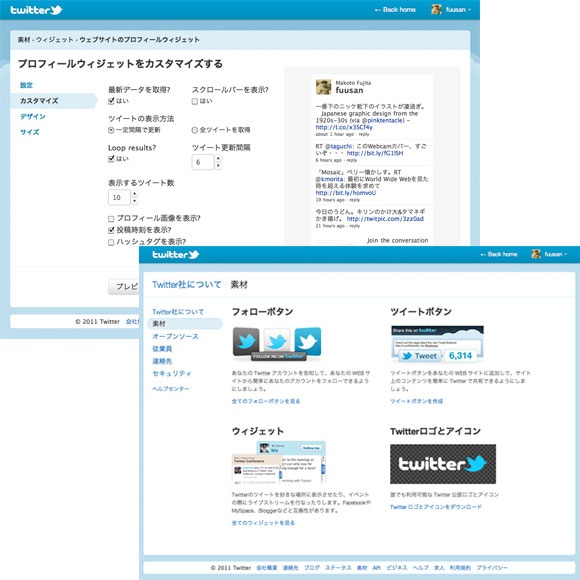Click Join the conversation in widget
Screen dimensions: 580x580
pyautogui.click(x=397, y=240)
